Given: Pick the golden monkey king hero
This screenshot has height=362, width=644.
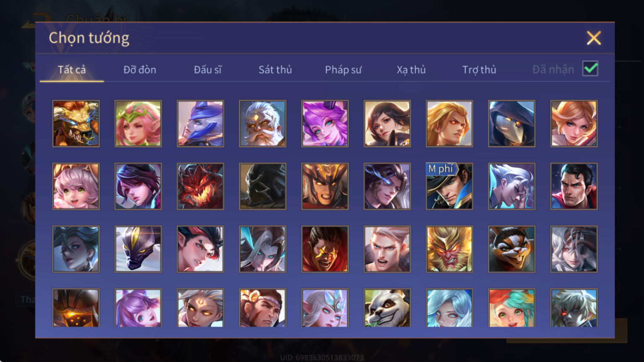Looking at the screenshot, I should 449,249.
